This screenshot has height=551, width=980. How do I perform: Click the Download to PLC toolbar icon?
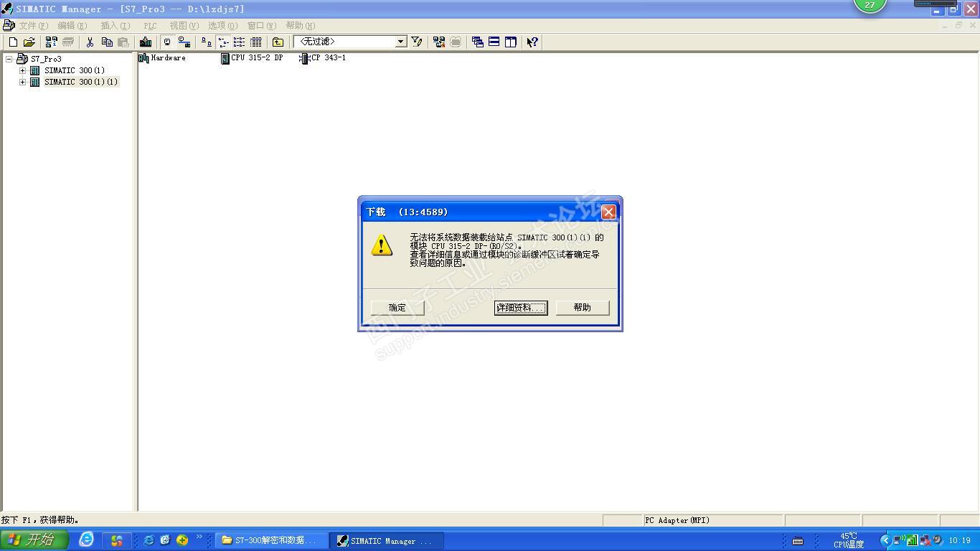coord(146,42)
